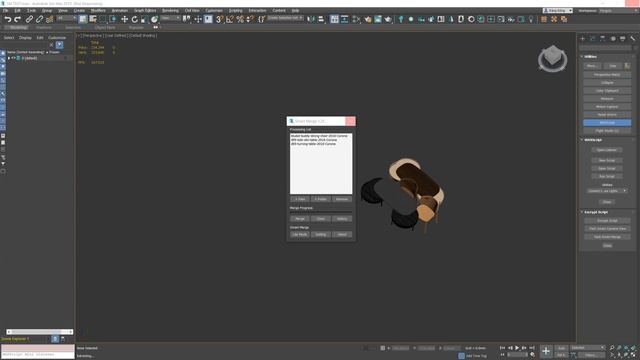Toggle the selection lock near coordinates
The height and width of the screenshot is (360, 640).
coord(382,348)
